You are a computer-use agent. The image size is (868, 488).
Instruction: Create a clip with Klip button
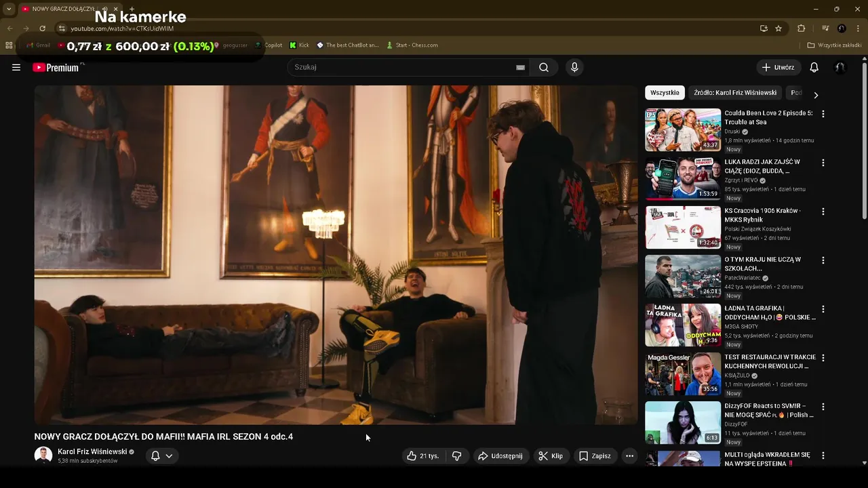(x=551, y=456)
